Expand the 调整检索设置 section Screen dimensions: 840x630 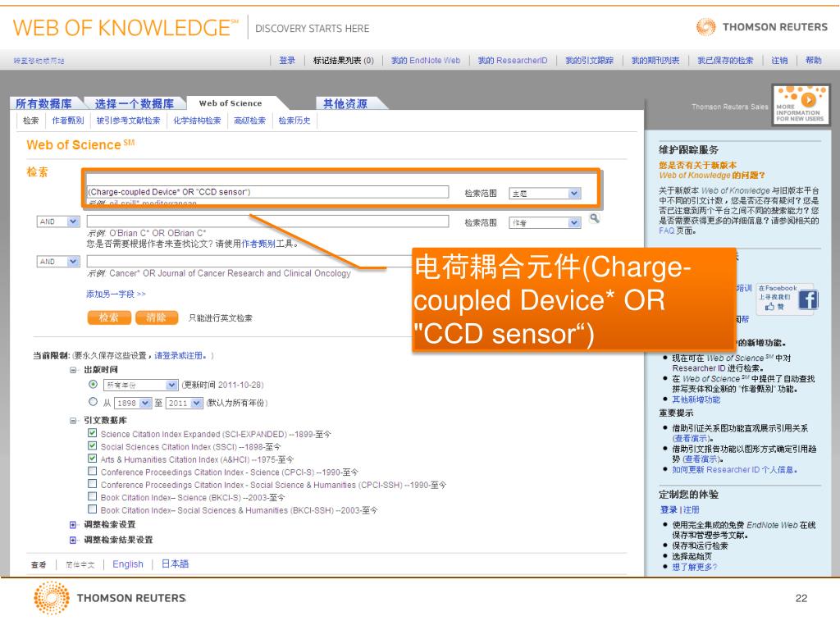coord(73,524)
